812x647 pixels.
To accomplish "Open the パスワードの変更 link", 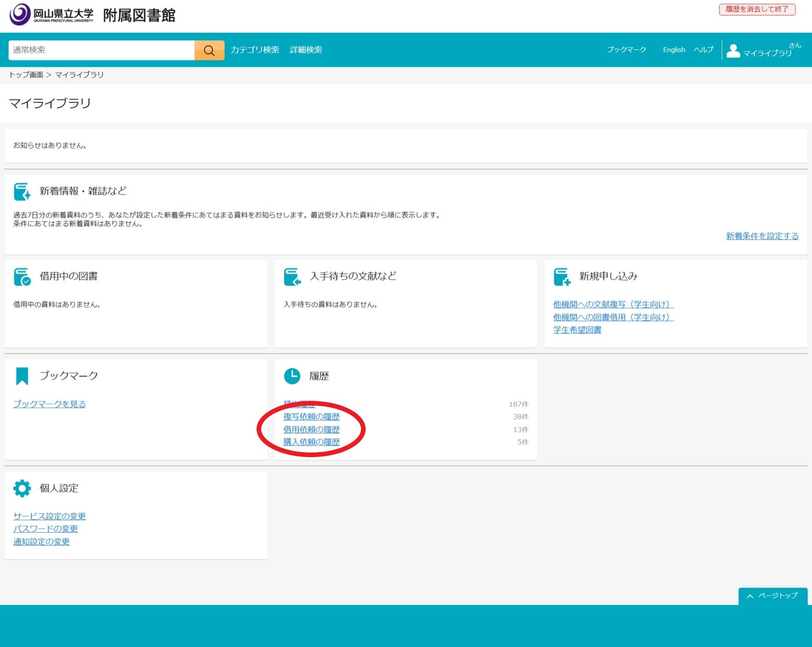I will pyautogui.click(x=46, y=529).
